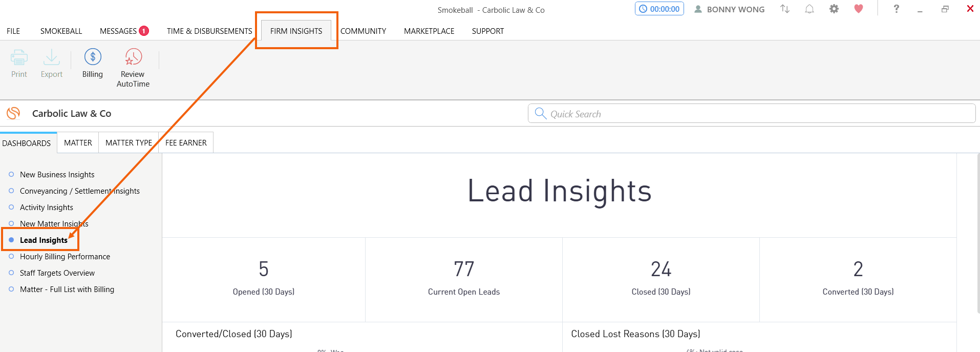
Task: Select Matter - Full List with Billing
Action: tap(67, 289)
